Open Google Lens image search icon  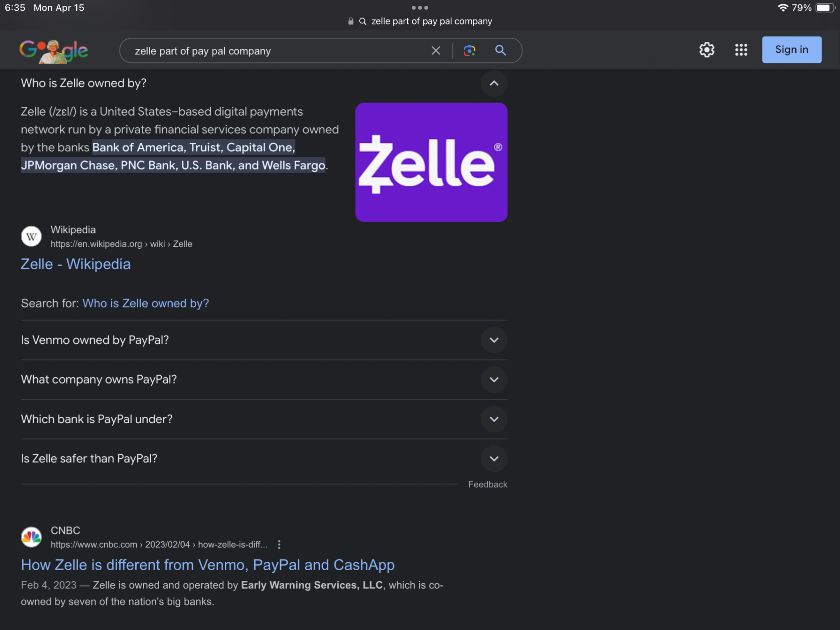point(469,50)
